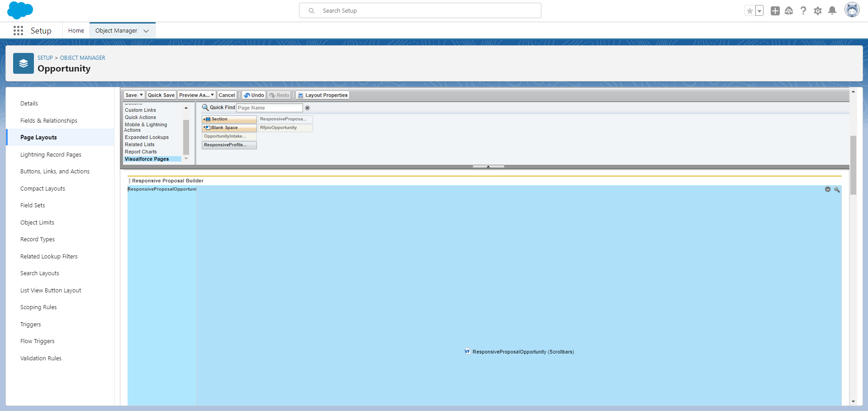Screen dimensions: 868x411
Task: Cancel the layout edits
Action: [227, 95]
